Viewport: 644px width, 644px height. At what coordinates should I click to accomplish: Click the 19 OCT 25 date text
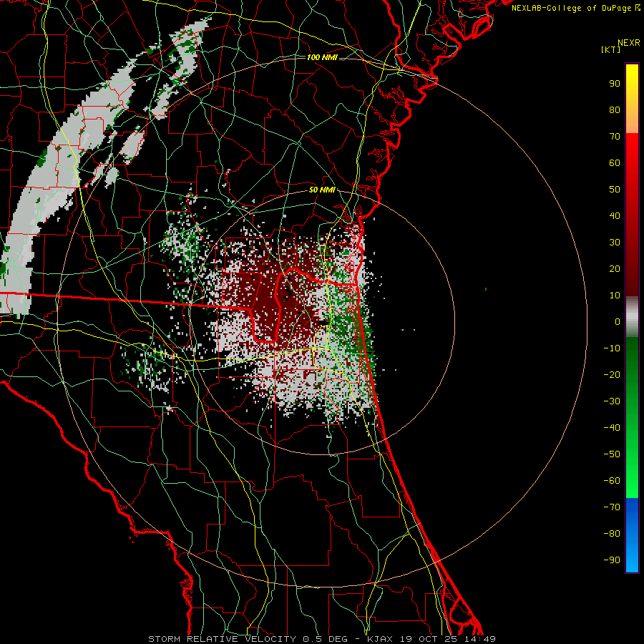(429, 639)
